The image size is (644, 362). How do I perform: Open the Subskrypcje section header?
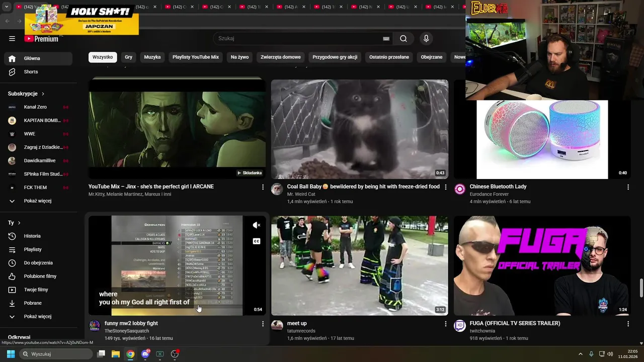(26, 94)
